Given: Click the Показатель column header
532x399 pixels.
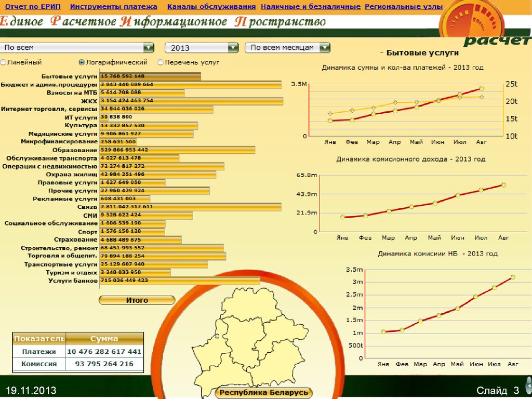Looking at the screenshot, I should (x=39, y=339).
